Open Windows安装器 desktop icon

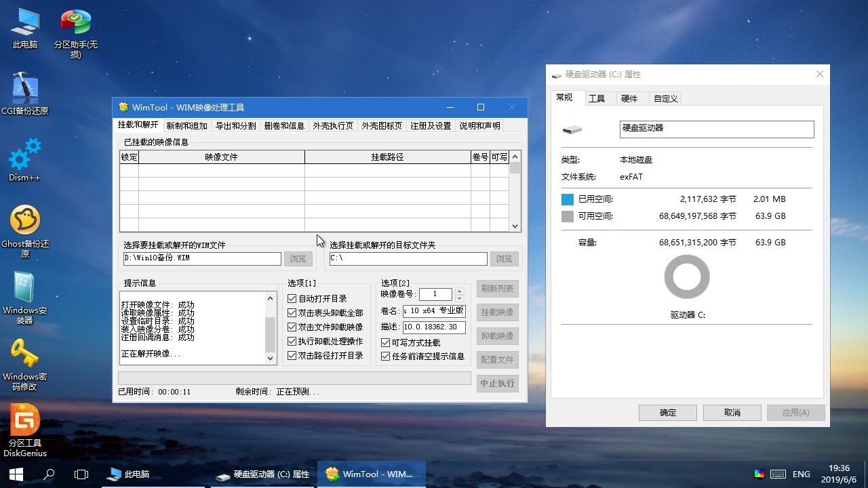point(25,298)
